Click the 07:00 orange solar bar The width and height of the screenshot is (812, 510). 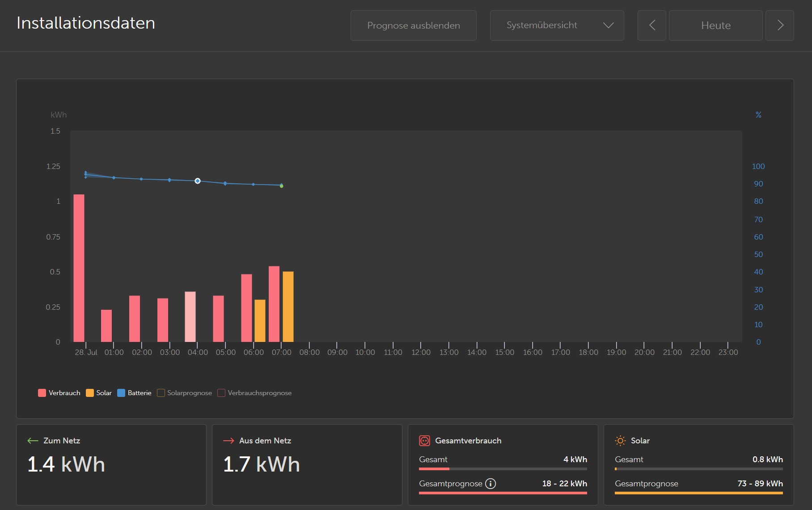(288, 307)
